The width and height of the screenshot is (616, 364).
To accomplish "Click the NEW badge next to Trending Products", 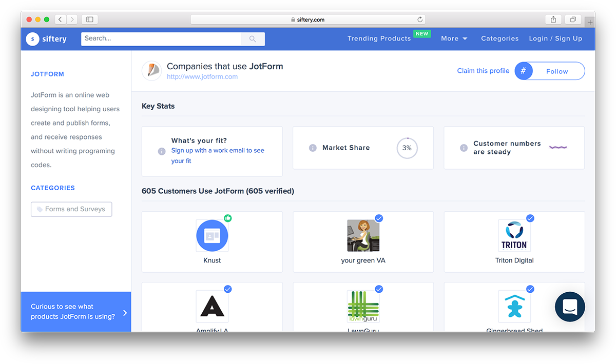I will click(x=422, y=34).
